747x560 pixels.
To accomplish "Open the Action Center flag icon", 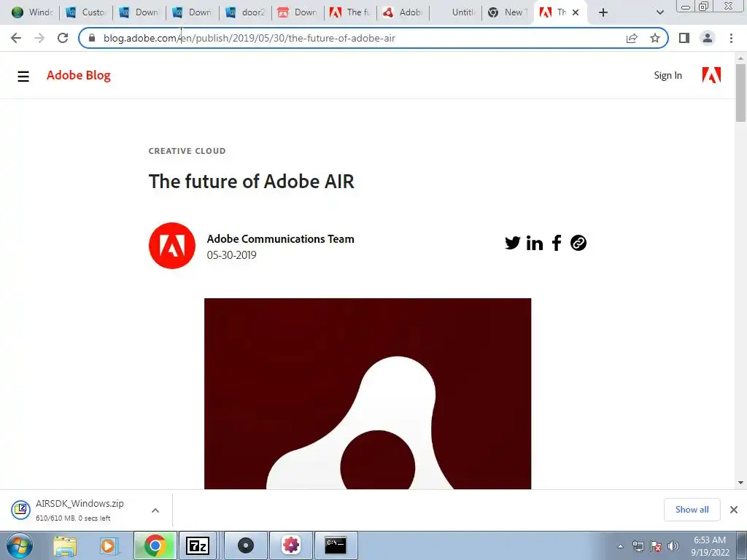I will [656, 546].
